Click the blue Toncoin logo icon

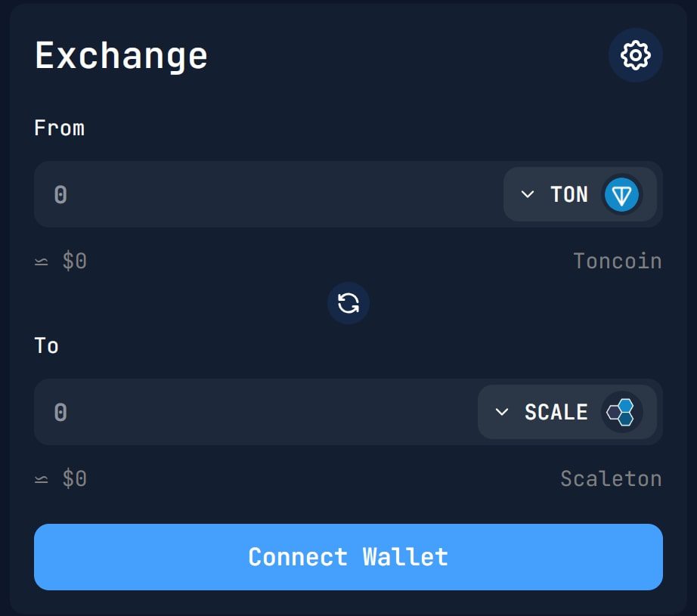click(621, 195)
